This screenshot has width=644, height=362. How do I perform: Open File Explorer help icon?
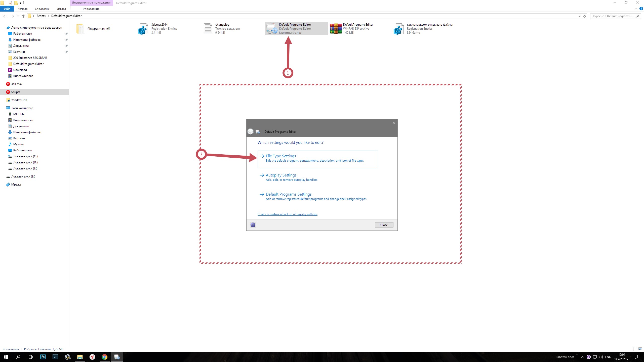[x=641, y=9]
